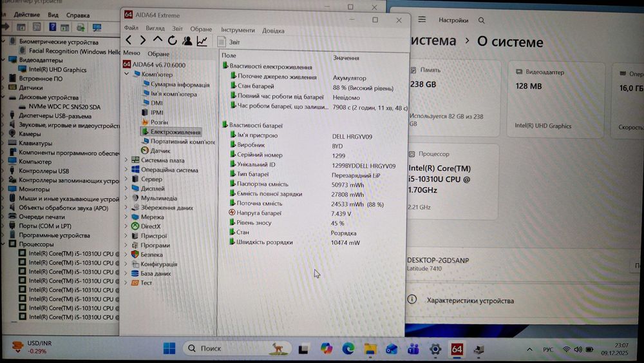Open Вид menu in Device Manager
The width and height of the screenshot is (644, 363).
[x=53, y=15]
